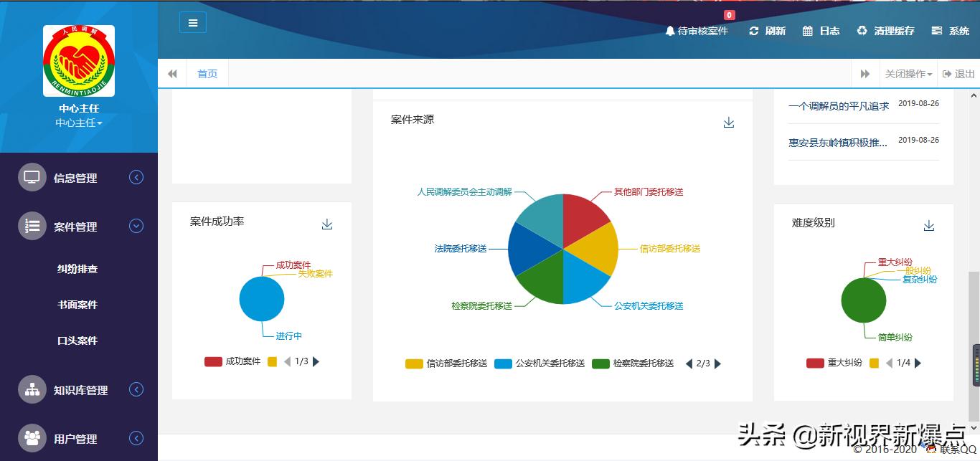The height and width of the screenshot is (461, 980).
Task: Download the 案件来源 chart via its download icon
Action: [729, 123]
